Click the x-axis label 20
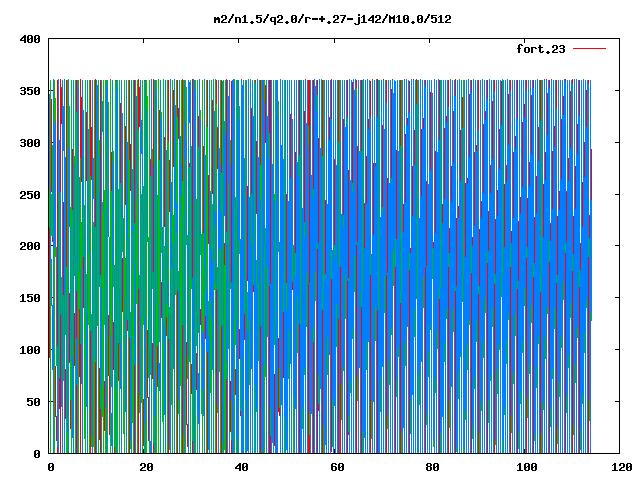Viewport: 640px width, 480px height. [146, 467]
